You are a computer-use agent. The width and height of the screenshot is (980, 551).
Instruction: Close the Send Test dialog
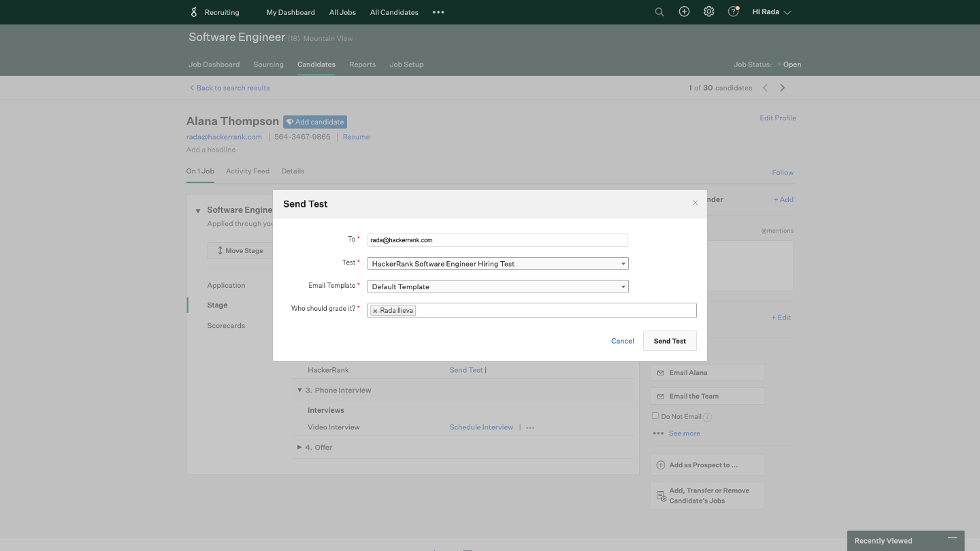[x=695, y=203]
